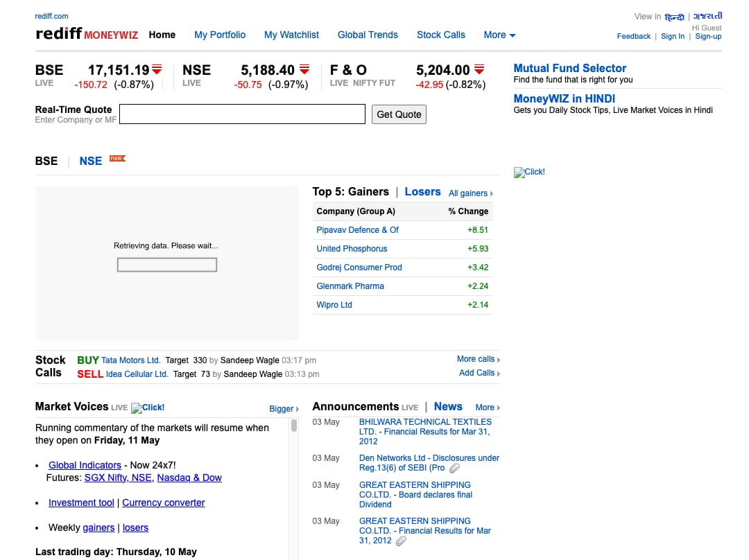Open Weekly gainers link
This screenshot has width=749, height=560.
point(98,527)
